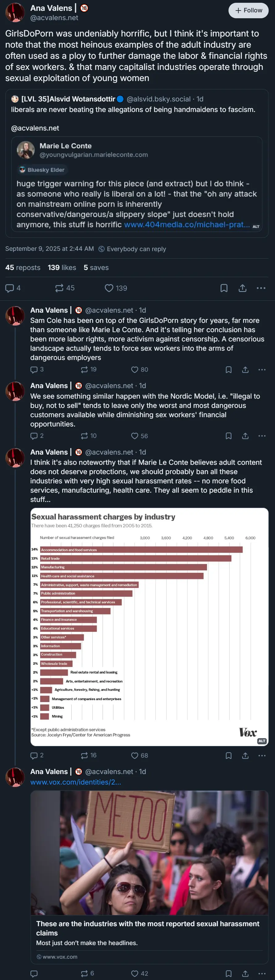The image size is (275, 980).
Task: Open more options on Nordic Model reply
Action: 262,436
